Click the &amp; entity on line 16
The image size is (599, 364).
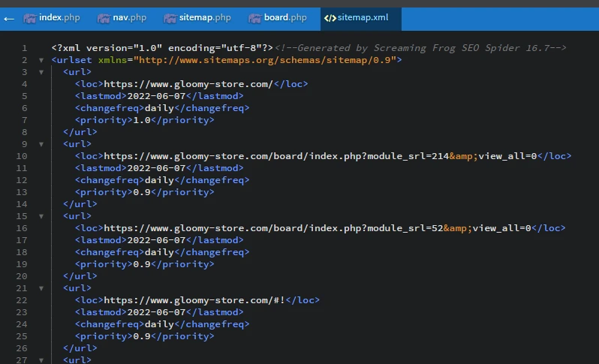(458, 228)
